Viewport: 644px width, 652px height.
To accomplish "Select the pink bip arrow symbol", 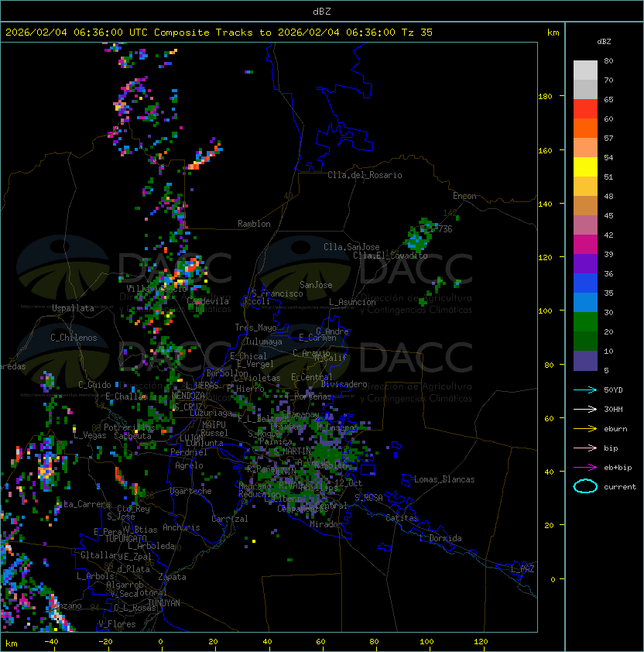I will click(x=585, y=448).
